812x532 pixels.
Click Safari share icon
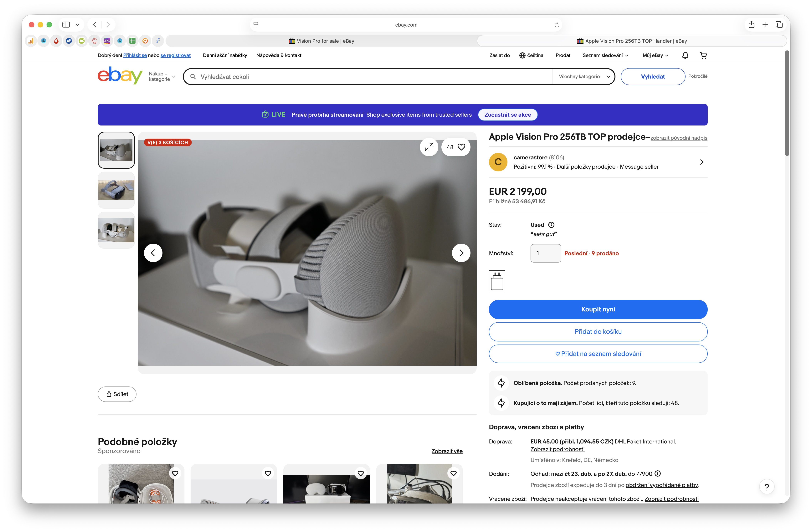point(751,25)
